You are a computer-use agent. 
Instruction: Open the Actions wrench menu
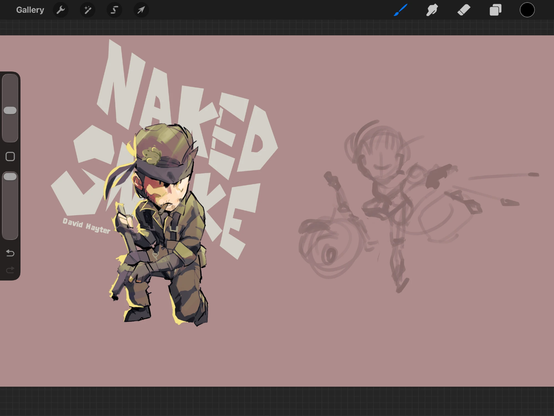pyautogui.click(x=61, y=10)
